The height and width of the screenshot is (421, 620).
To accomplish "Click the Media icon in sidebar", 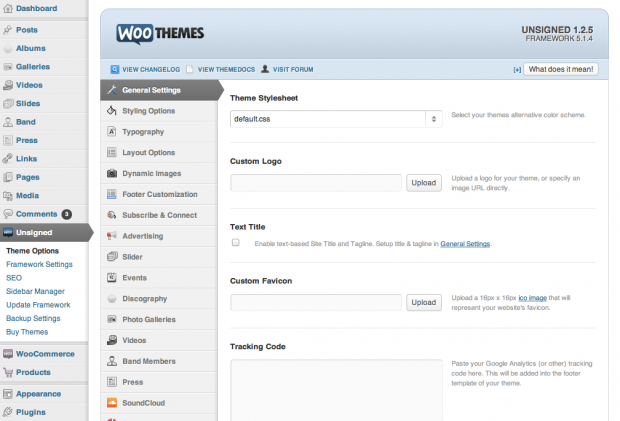I will click(8, 195).
